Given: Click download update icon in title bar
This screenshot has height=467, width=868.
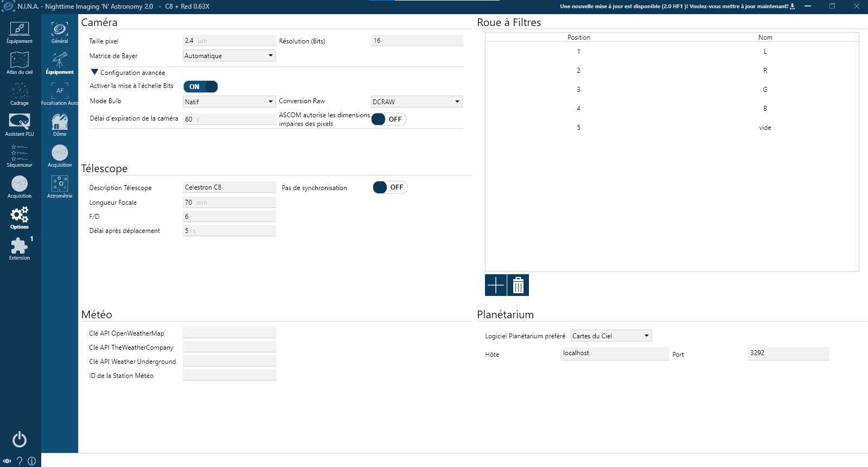Looking at the screenshot, I should 792,7.
